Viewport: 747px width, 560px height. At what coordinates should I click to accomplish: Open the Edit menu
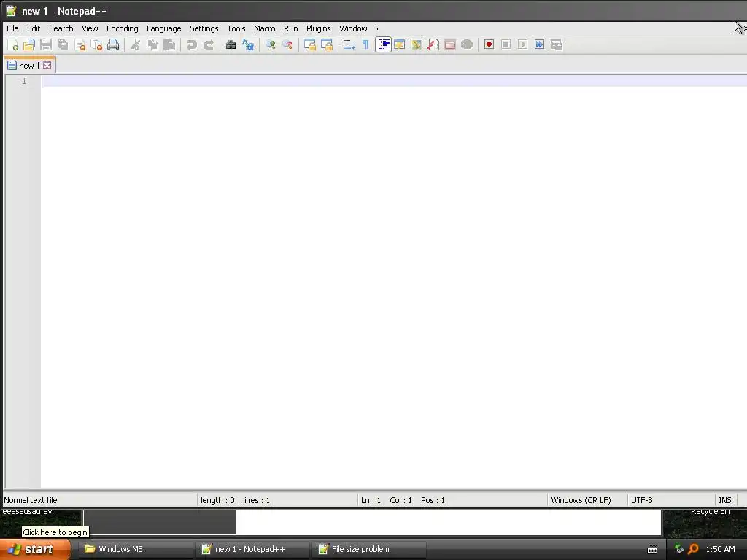(x=34, y=28)
